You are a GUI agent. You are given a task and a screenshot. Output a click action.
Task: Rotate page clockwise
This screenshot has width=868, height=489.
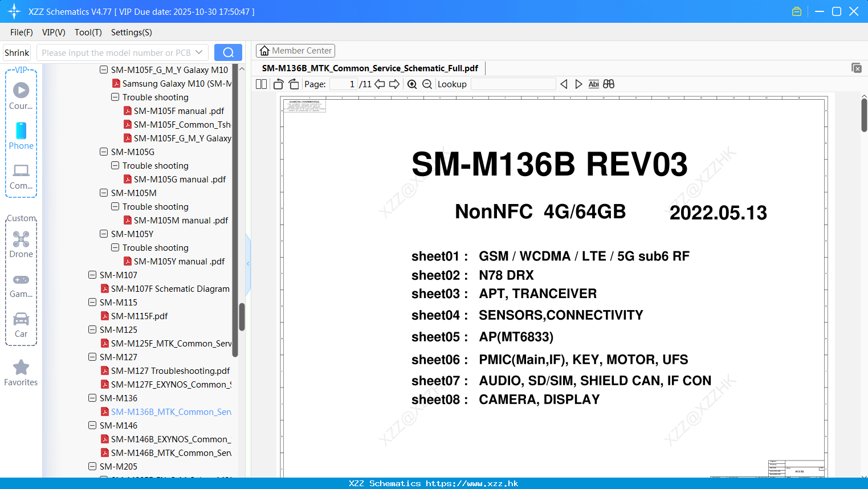pos(294,84)
